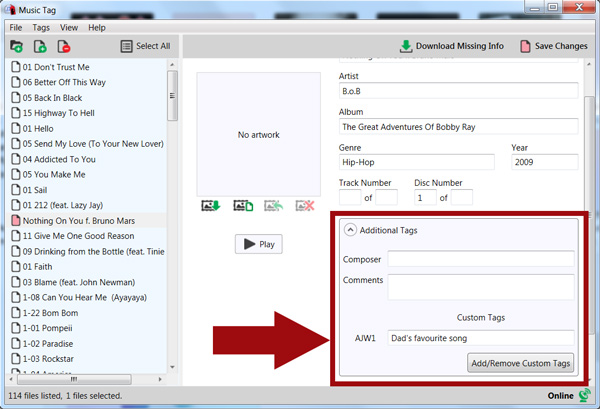
Task: Select 1-22 Bom Bom
Action: 50,313
